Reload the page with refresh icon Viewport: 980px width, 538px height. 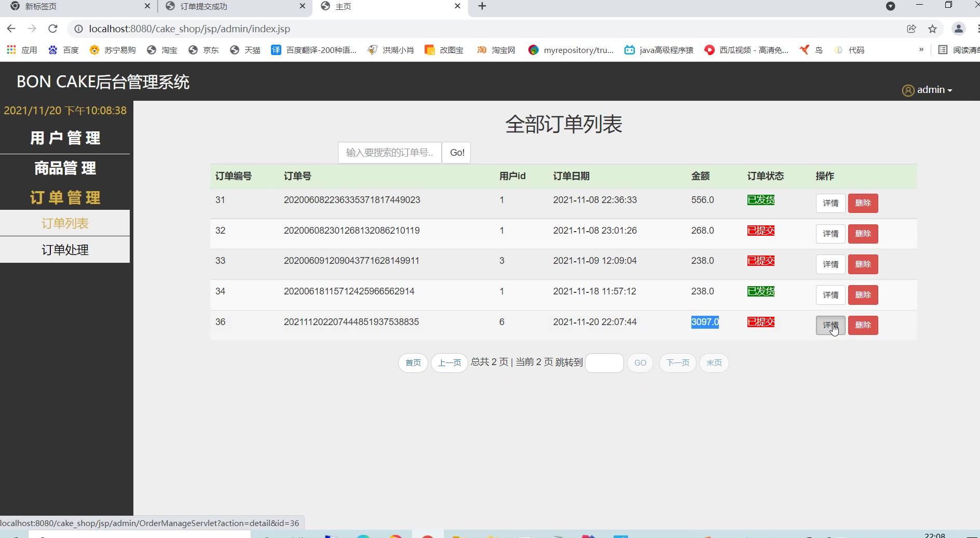coord(53,29)
